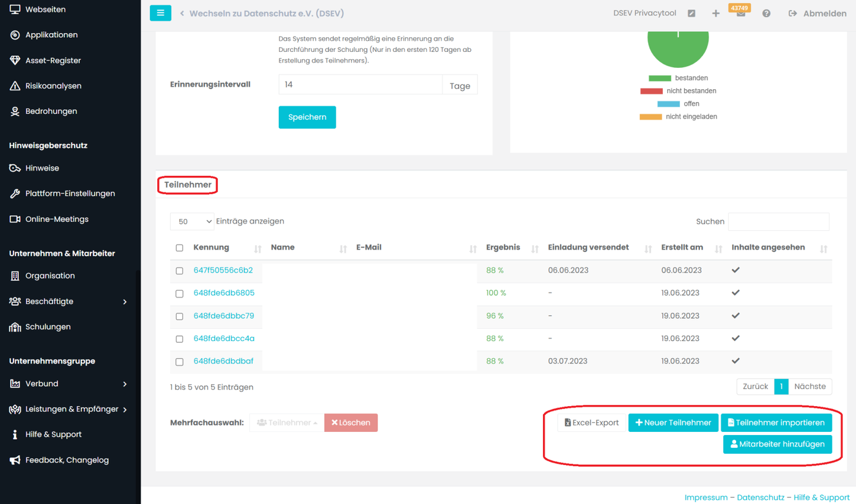Open Asset-Register in the sidebar

coord(53,60)
